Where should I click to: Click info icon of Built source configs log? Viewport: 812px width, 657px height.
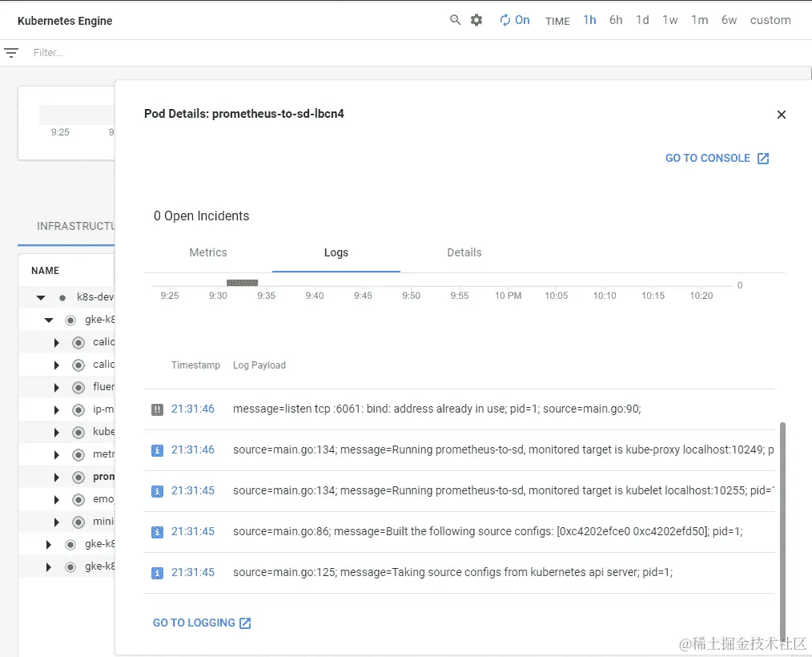pos(157,532)
